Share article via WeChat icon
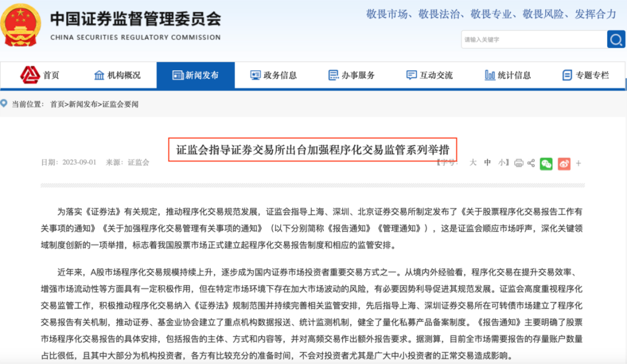The height and width of the screenshot is (364, 627). [x=546, y=164]
